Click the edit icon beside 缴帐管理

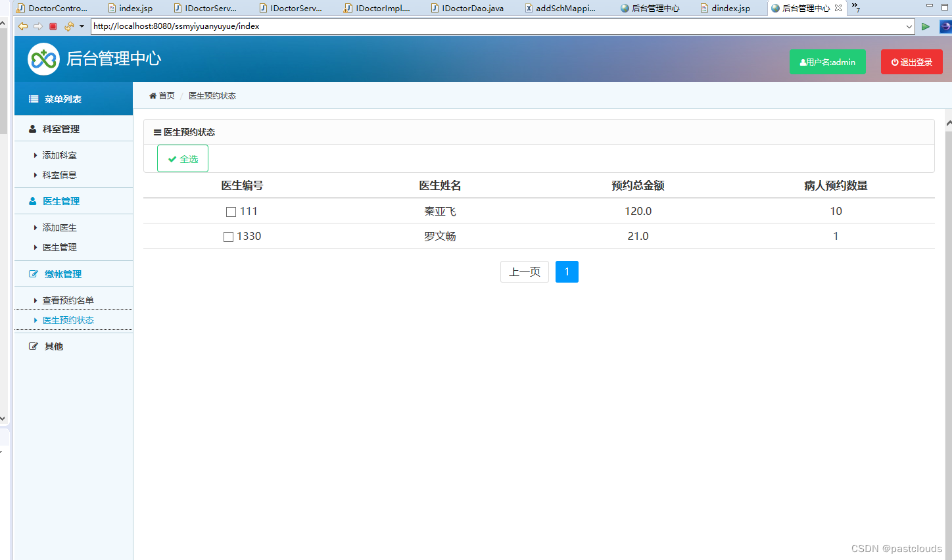[x=34, y=274]
